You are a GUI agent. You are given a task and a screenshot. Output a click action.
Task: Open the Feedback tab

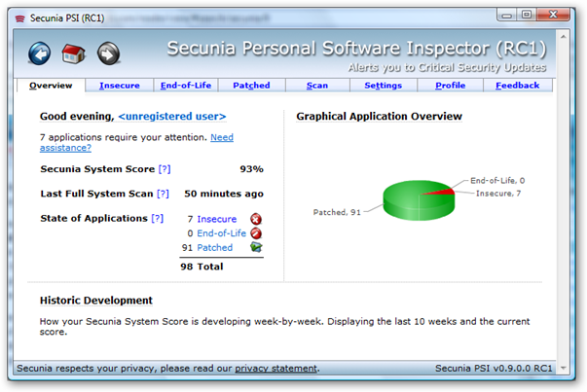tap(517, 86)
